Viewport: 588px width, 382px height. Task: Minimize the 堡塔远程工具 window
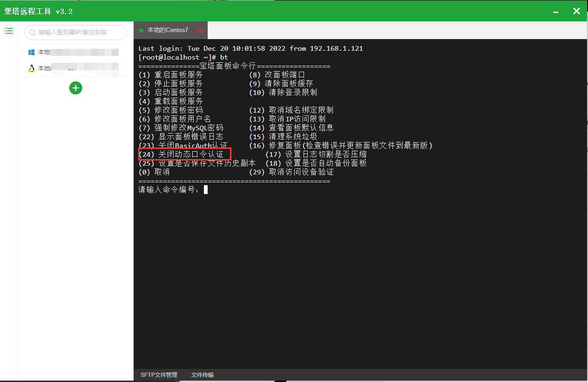(x=555, y=11)
